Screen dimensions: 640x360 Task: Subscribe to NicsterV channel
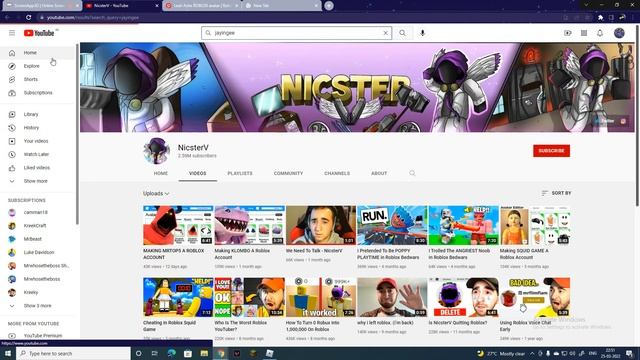click(551, 151)
